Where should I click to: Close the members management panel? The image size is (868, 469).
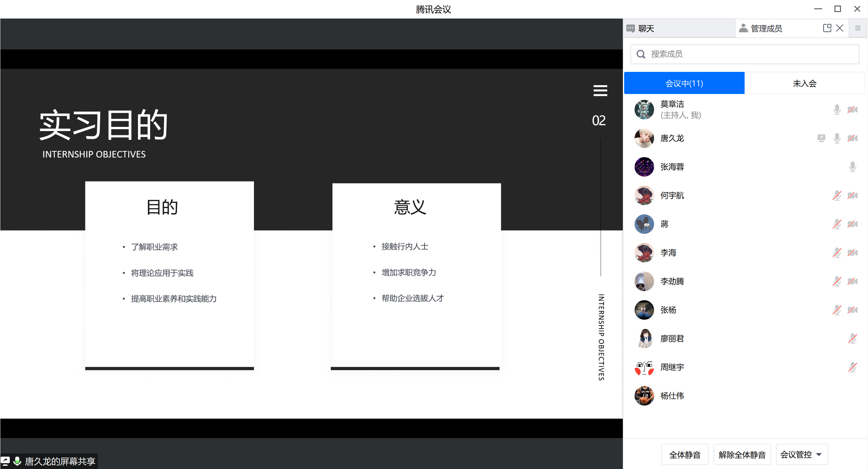pyautogui.click(x=840, y=28)
